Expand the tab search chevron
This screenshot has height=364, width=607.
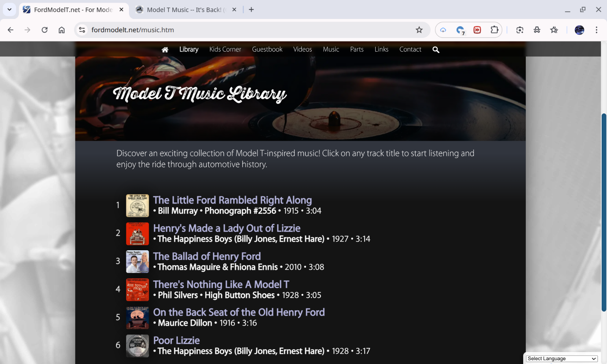9,9
